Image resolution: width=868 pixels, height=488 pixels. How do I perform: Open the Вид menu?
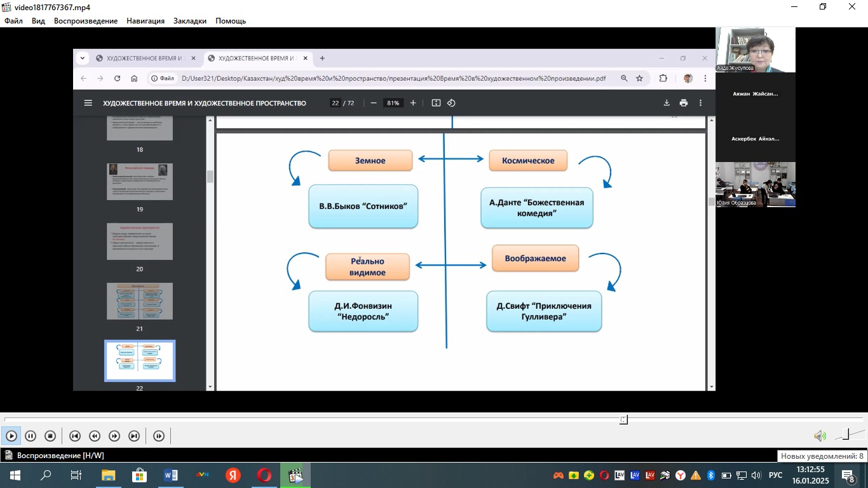coord(38,21)
